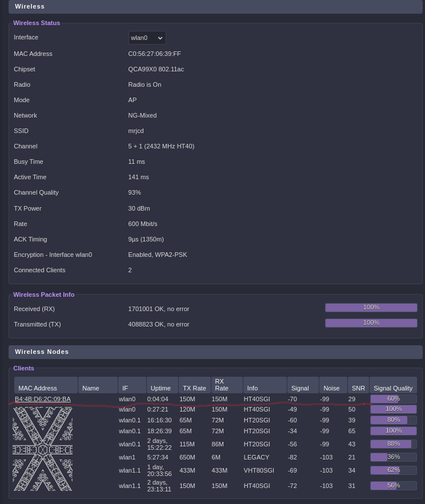Screen dimensions: 425x504
Task: Click the Transmitted (TX) 100% progress bar
Action: (x=371, y=323)
